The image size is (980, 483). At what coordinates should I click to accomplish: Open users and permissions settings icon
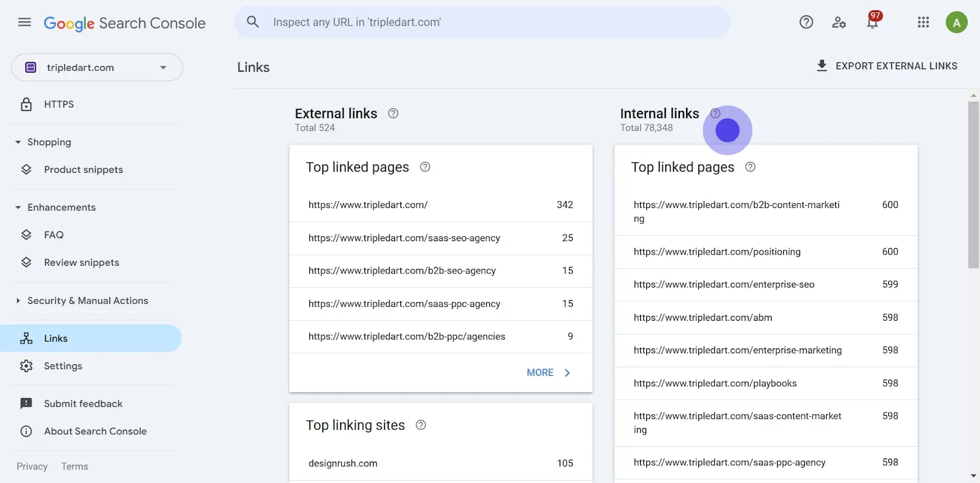pos(839,23)
